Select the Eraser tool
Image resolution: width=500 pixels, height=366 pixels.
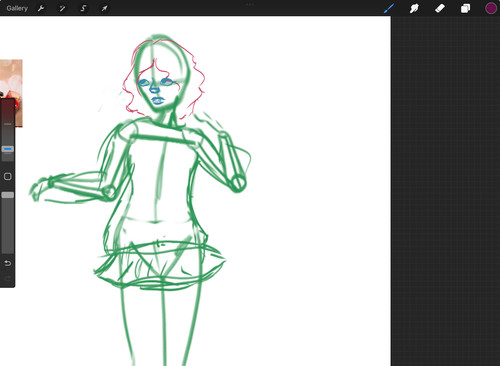click(x=440, y=8)
